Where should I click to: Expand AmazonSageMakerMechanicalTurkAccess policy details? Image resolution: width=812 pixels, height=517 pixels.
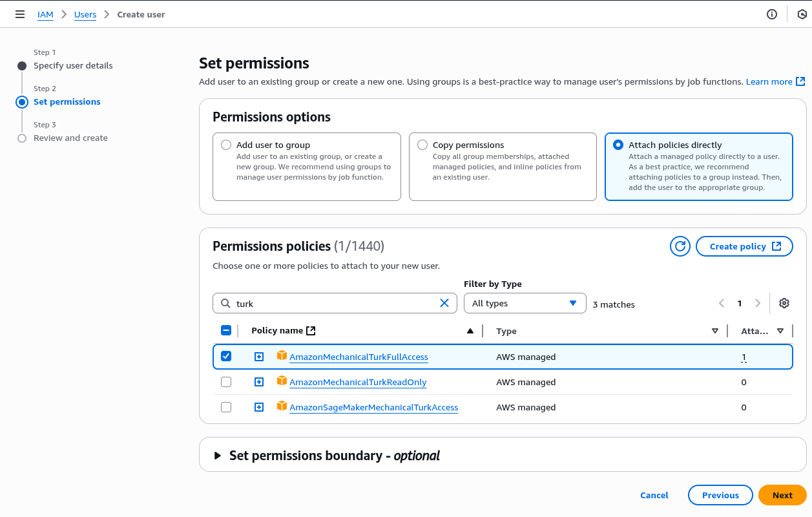pos(259,407)
